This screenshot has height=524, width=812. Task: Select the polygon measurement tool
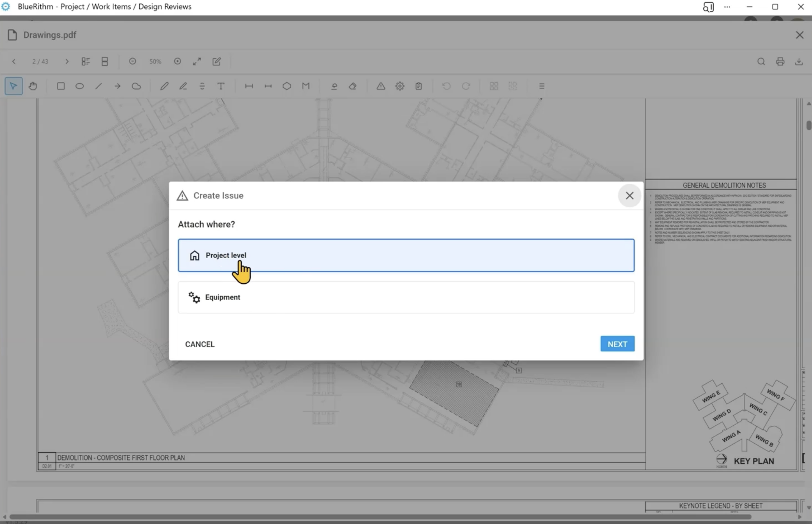(x=287, y=86)
